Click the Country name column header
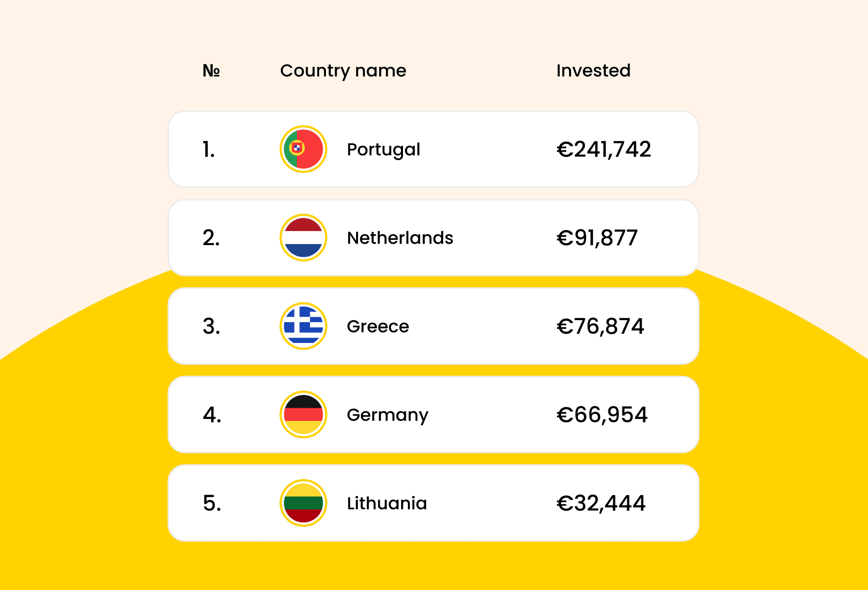Image resolution: width=868 pixels, height=590 pixels. click(x=343, y=71)
